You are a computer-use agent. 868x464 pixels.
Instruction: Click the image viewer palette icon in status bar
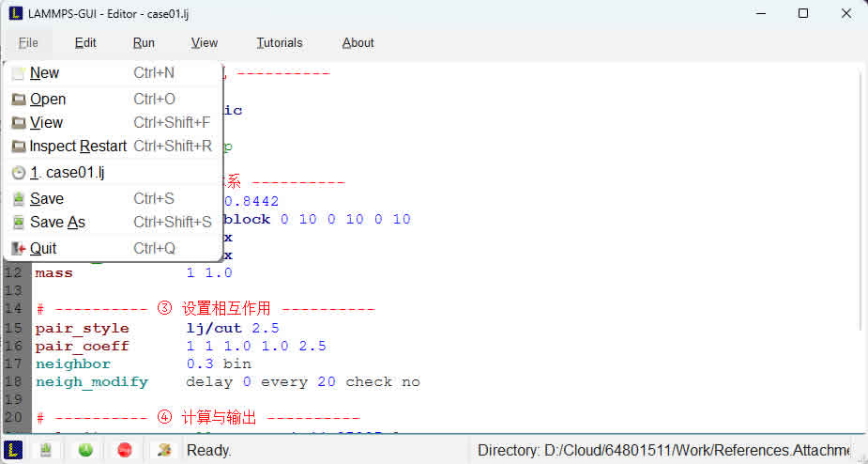pos(164,450)
